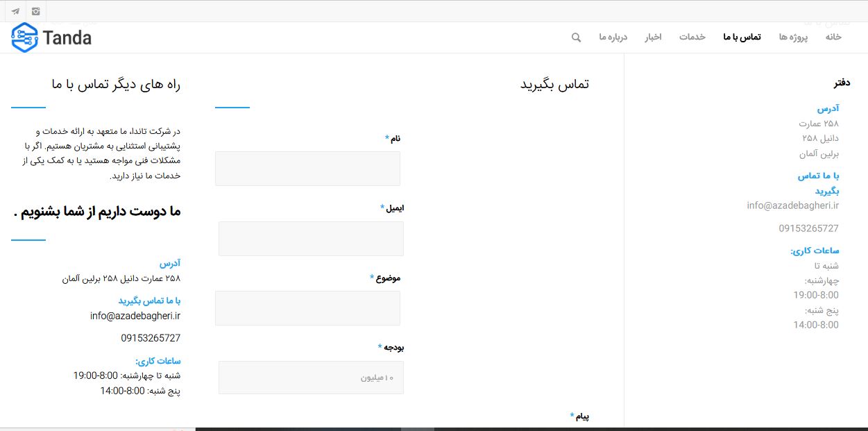Open the خدمات menu item

pos(692,37)
